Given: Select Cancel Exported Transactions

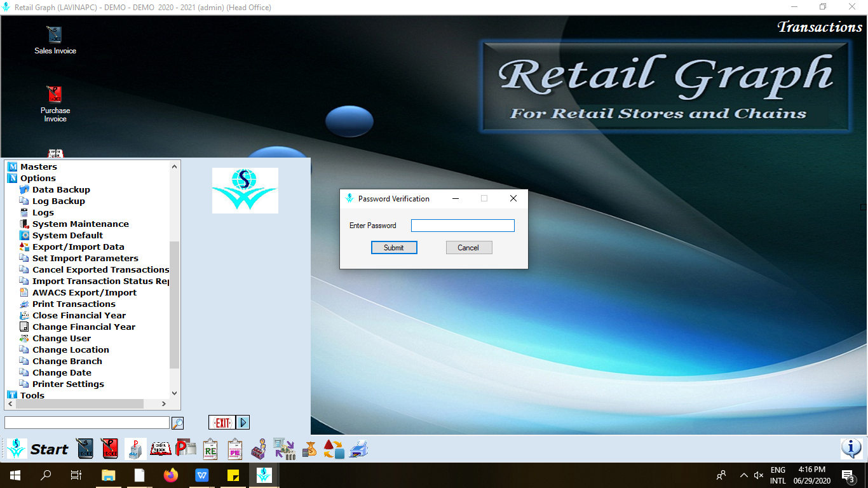Looking at the screenshot, I should click(100, 269).
